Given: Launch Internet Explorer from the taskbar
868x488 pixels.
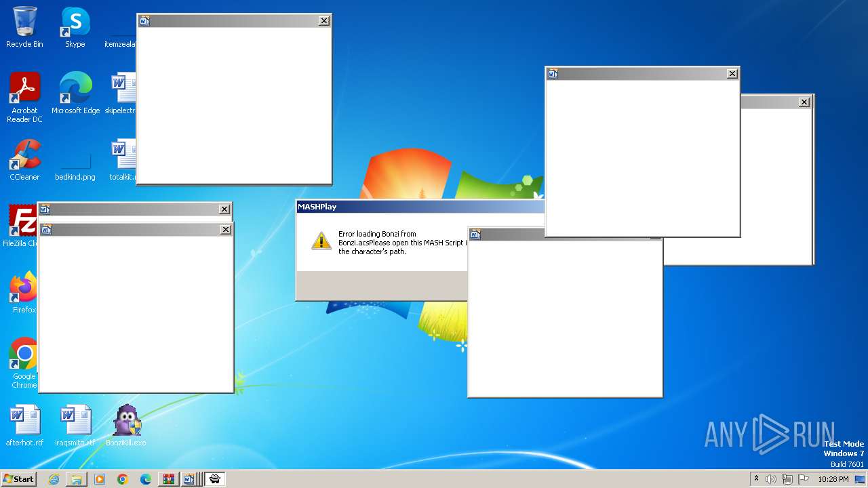Looking at the screenshot, I should tap(54, 479).
